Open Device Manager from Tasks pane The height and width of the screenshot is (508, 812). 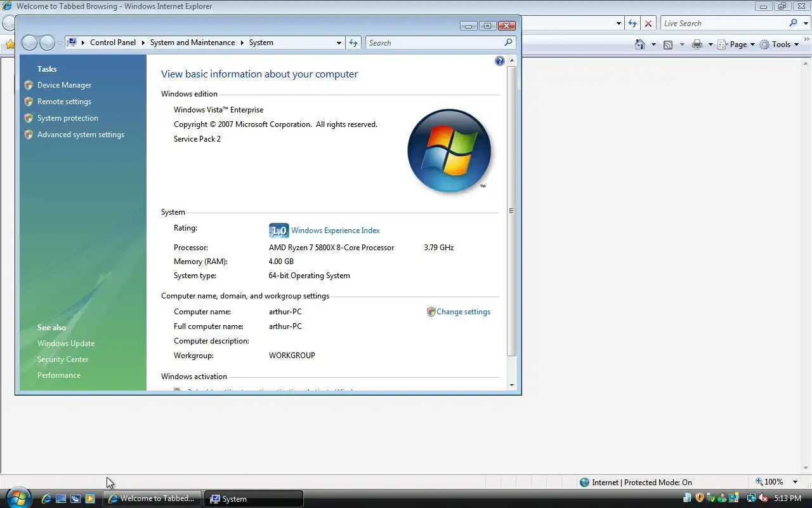pos(64,85)
